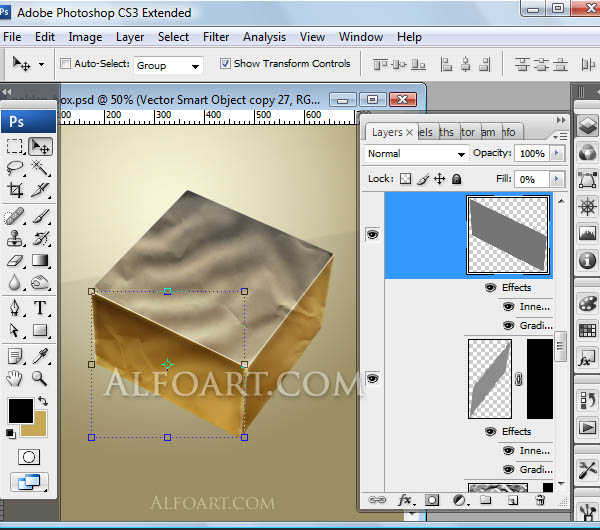The width and height of the screenshot is (600, 530).
Task: Toggle Quick Mask mode
Action: pos(29,457)
